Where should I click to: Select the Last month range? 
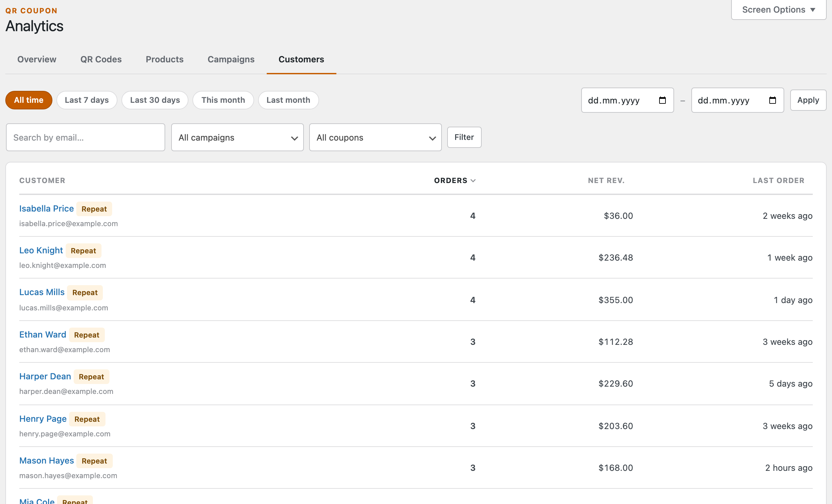(288, 100)
